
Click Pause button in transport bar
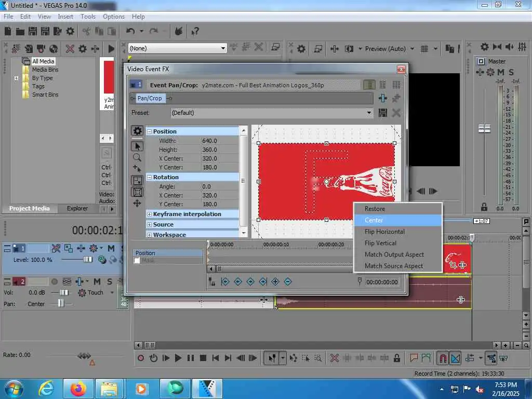click(191, 358)
